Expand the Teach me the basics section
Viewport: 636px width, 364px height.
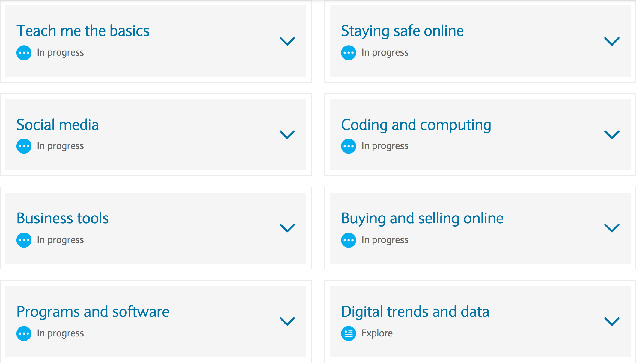tap(287, 42)
